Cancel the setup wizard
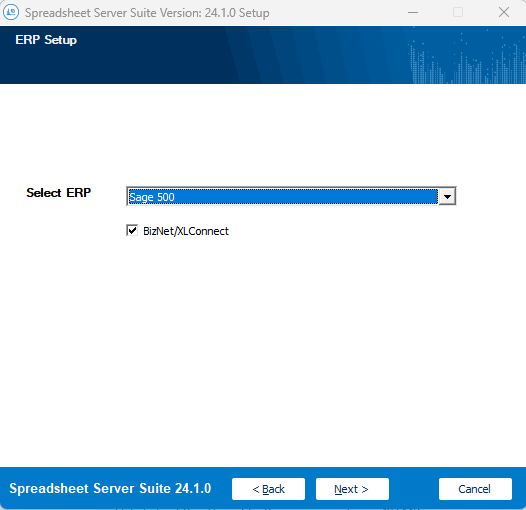 click(475, 489)
